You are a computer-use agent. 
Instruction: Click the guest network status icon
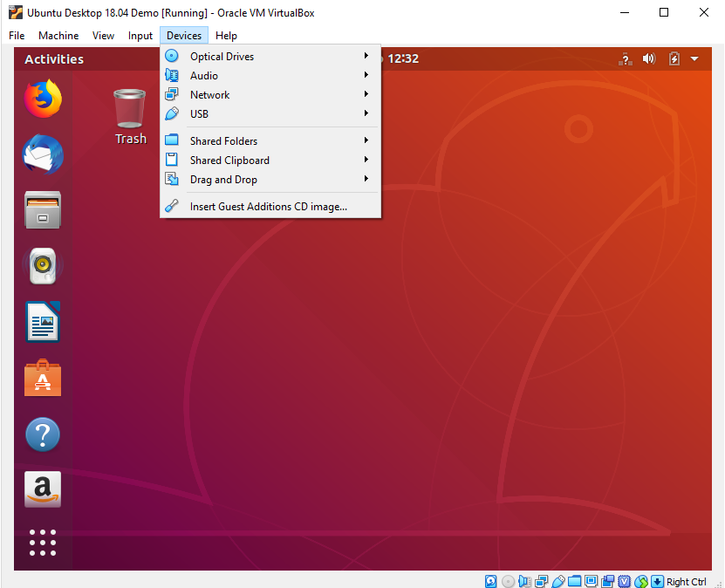click(626, 58)
